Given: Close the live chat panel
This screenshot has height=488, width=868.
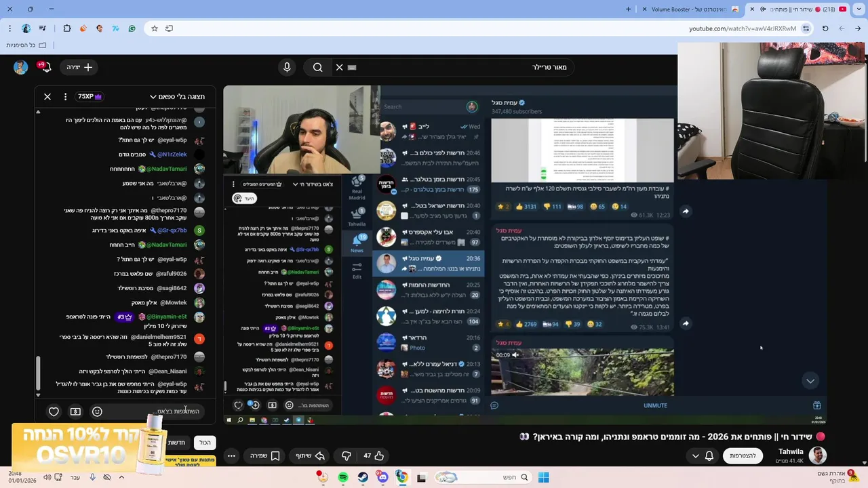Looking at the screenshot, I should click(47, 96).
